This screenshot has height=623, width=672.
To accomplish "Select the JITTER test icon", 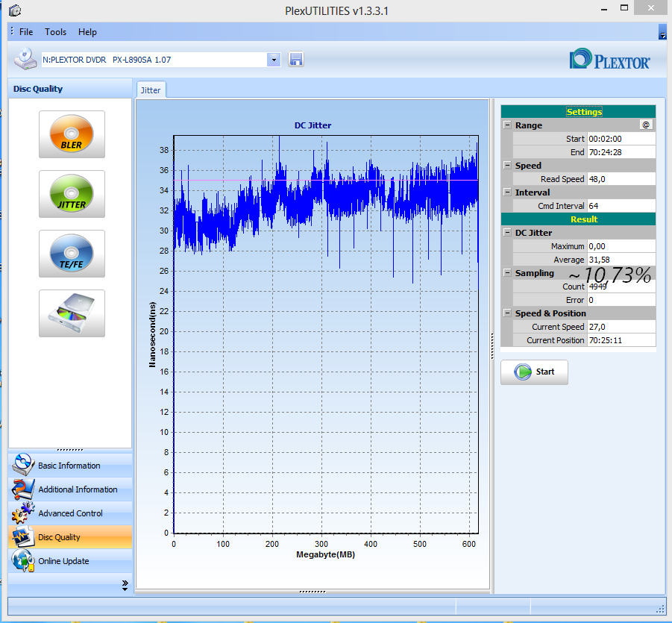I will pyautogui.click(x=72, y=194).
